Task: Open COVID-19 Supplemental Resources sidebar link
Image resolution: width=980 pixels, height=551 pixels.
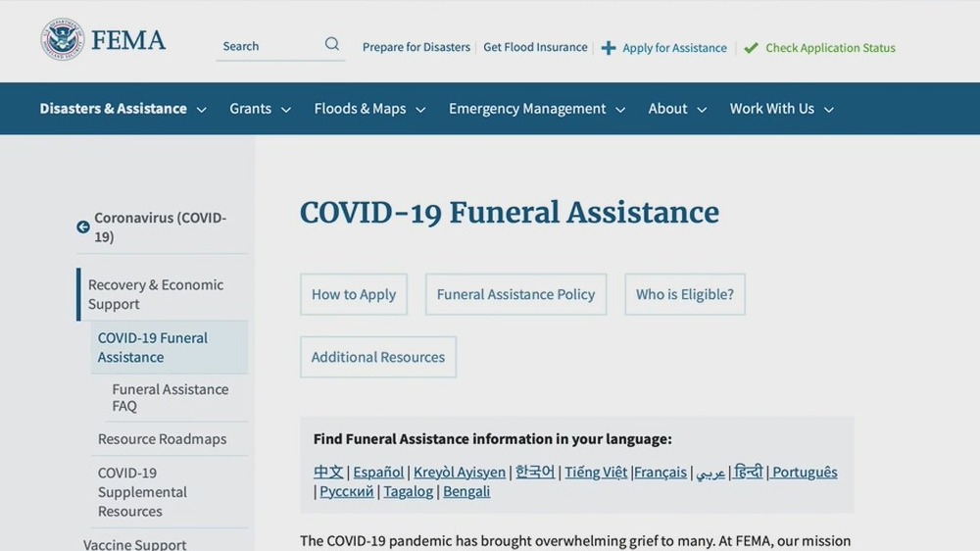Action: click(142, 491)
